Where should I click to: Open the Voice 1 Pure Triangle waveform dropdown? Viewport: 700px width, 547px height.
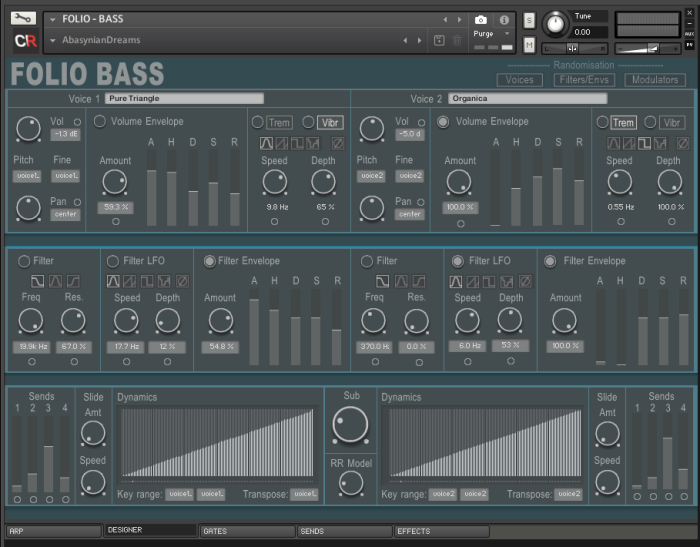pos(184,98)
